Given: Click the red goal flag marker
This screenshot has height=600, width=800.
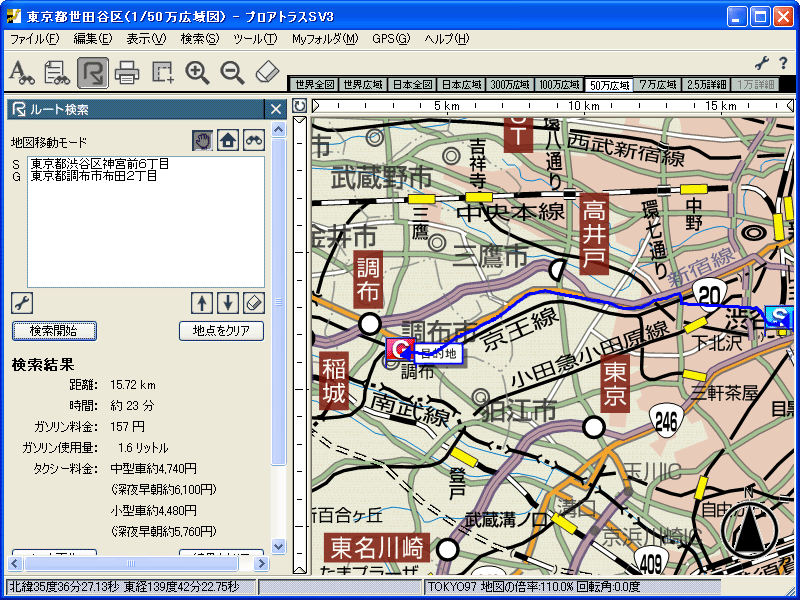Looking at the screenshot, I should click(401, 348).
